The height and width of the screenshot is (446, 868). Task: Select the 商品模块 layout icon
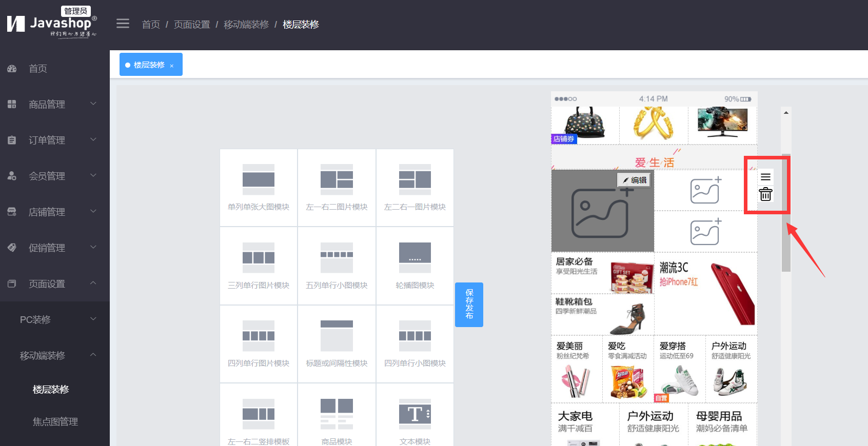click(337, 414)
